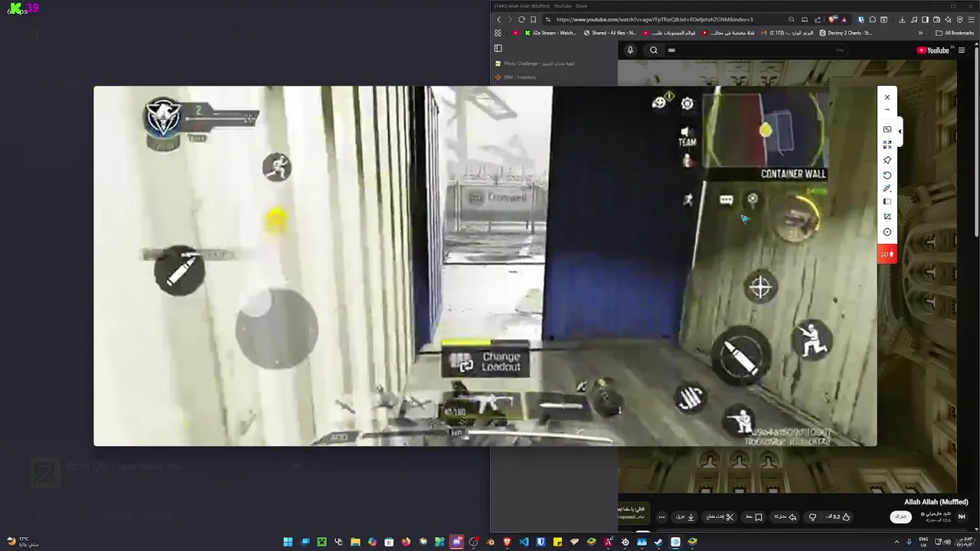
Task: Open Destiny 2 Charts bookmark
Action: point(845,33)
